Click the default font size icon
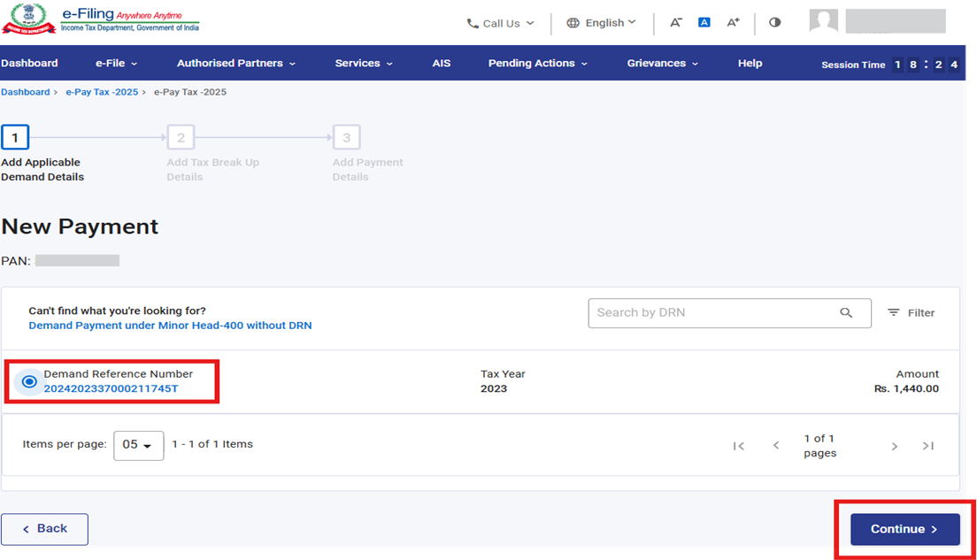 [704, 23]
